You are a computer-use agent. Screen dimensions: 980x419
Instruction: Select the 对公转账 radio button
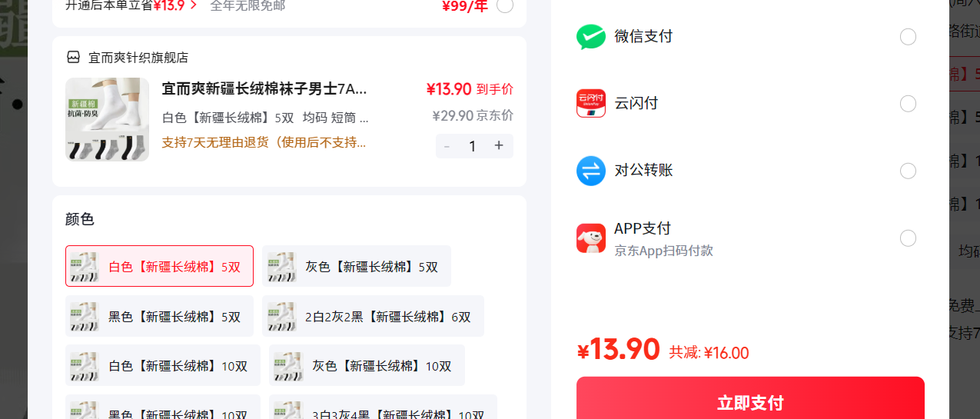[908, 171]
